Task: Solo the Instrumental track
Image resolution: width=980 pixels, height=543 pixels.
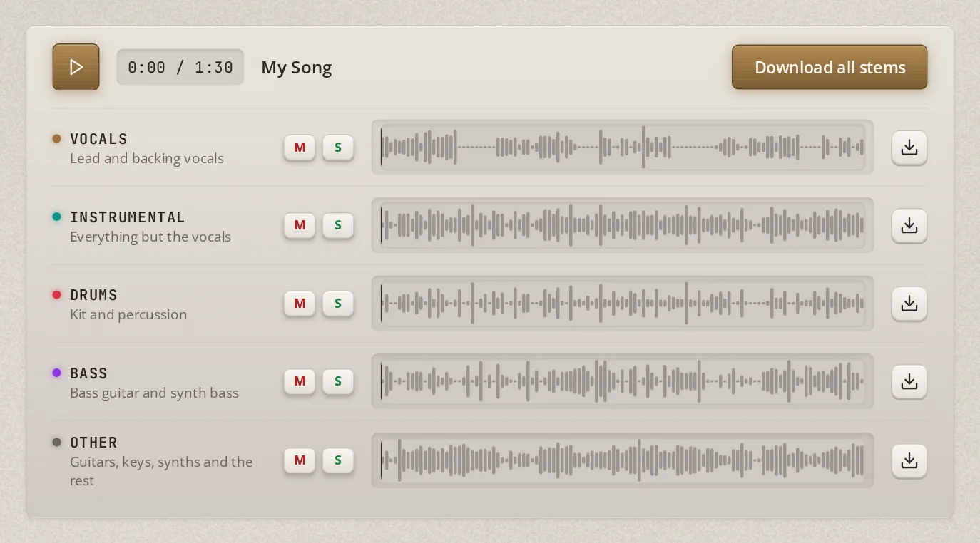Action: [338, 225]
